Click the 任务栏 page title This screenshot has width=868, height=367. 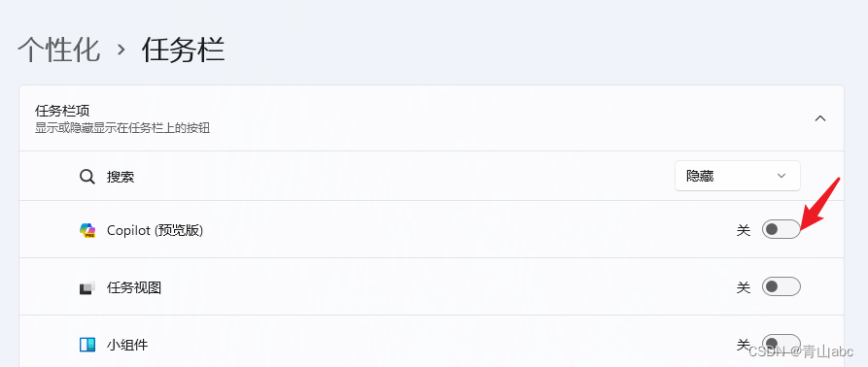[184, 50]
